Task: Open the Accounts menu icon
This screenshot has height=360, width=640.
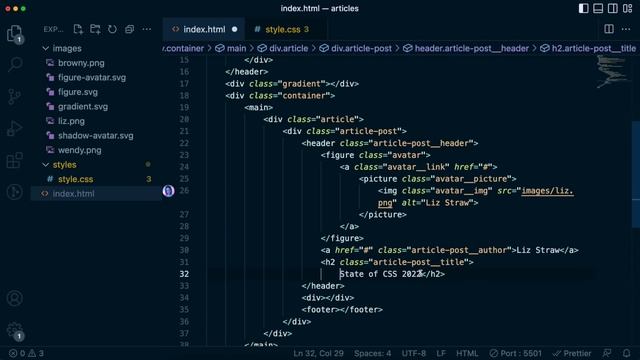Action: pos(15,298)
